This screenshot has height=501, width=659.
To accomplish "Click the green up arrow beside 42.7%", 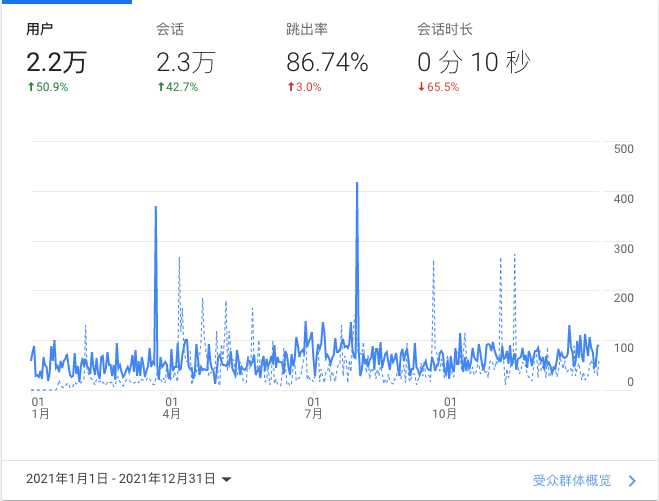I will 161,87.
